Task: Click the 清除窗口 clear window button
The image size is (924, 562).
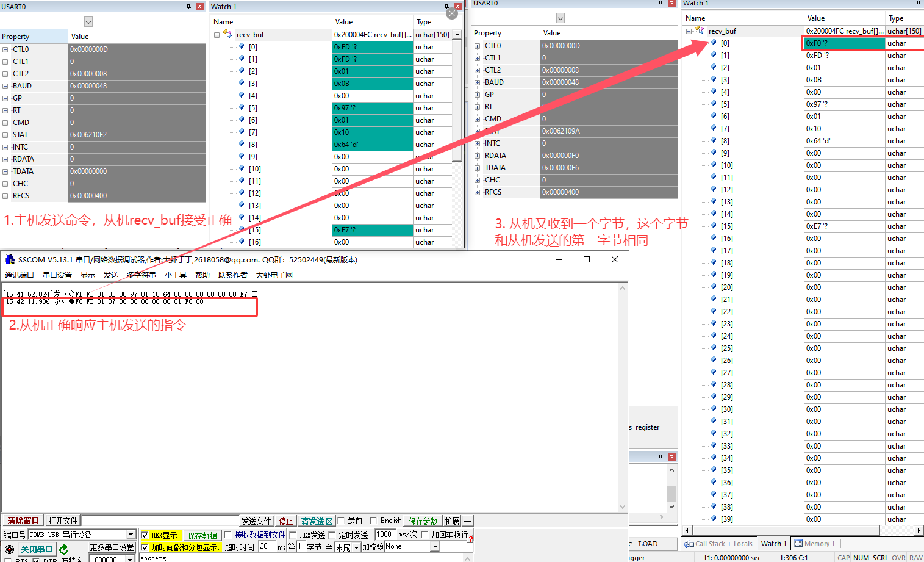Action: [23, 521]
